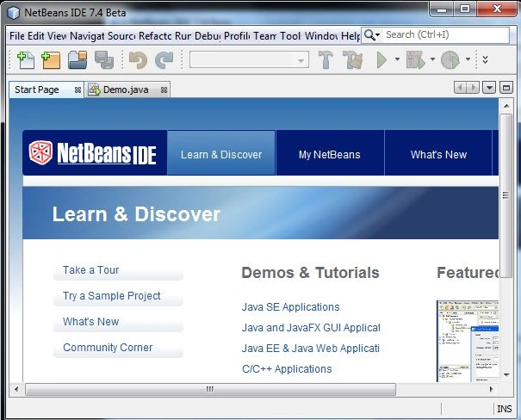Open the Java SE Applications tutorial link
Image resolution: width=521 pixels, height=420 pixels.
[x=290, y=307]
